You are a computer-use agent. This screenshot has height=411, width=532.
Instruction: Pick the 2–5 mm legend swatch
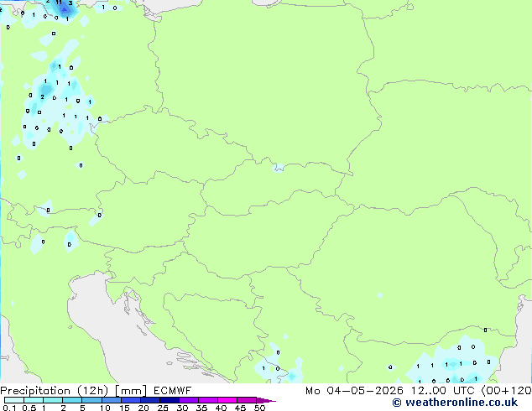72,400
